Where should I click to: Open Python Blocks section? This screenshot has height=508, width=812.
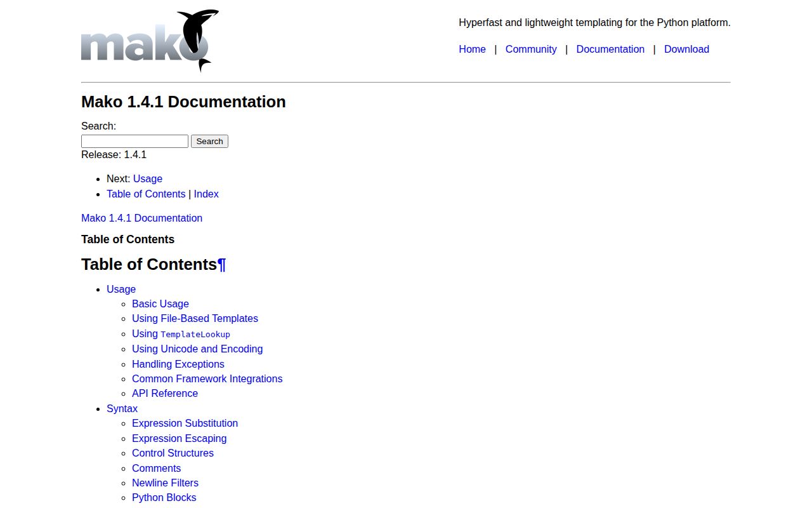coord(164,497)
